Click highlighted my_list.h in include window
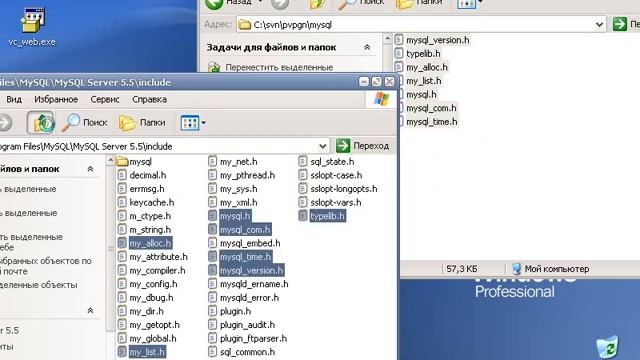Image resolution: width=640 pixels, height=360 pixels. 141,352
